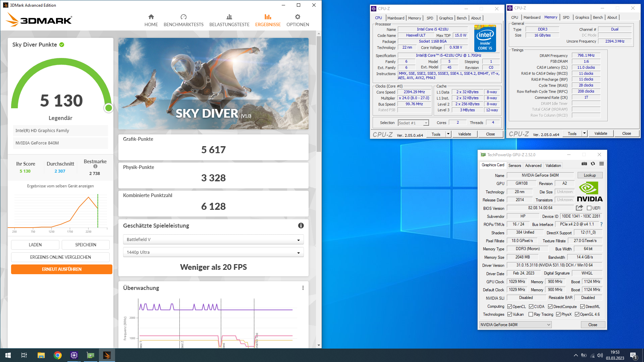Click the GPU-Z BIOS export share icon
This screenshot has height=362, width=644.
(x=579, y=208)
